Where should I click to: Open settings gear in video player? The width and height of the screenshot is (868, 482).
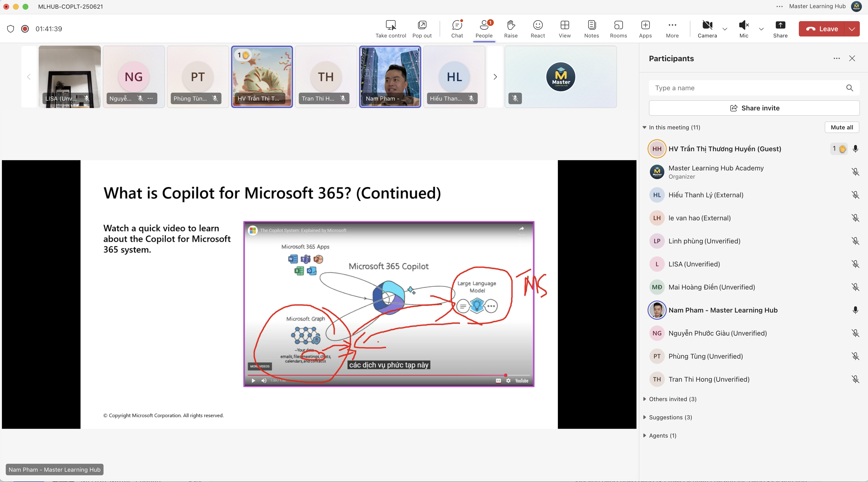click(508, 381)
